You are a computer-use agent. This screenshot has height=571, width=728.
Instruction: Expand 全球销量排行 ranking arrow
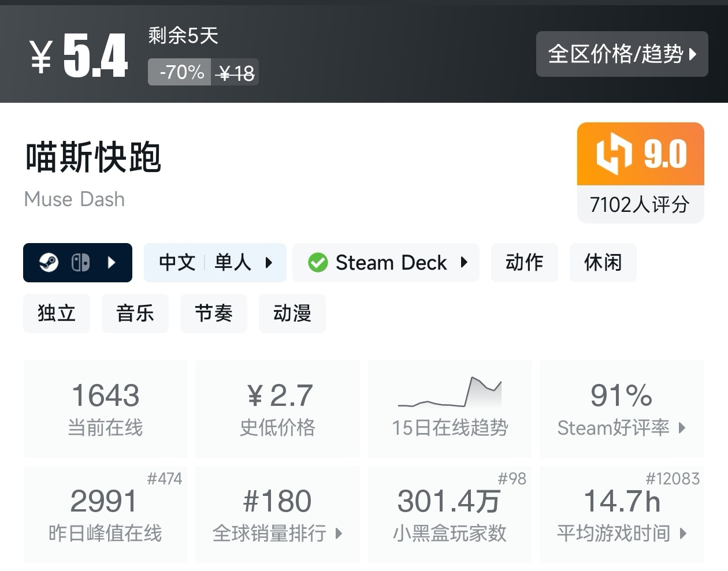pos(339,533)
